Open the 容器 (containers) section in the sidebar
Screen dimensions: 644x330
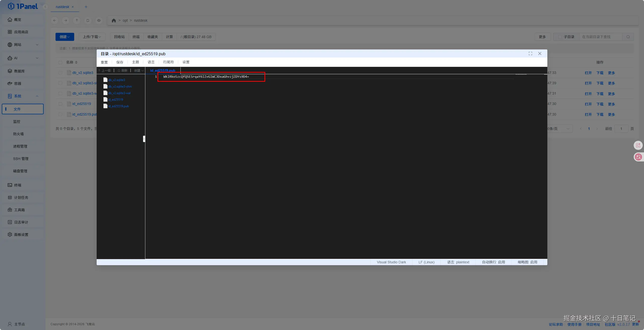(x=17, y=84)
